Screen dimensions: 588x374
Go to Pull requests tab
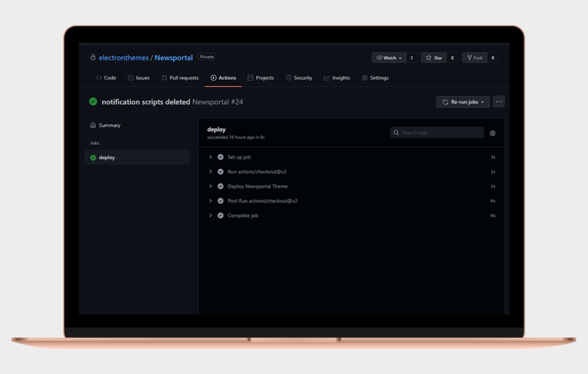(x=180, y=78)
